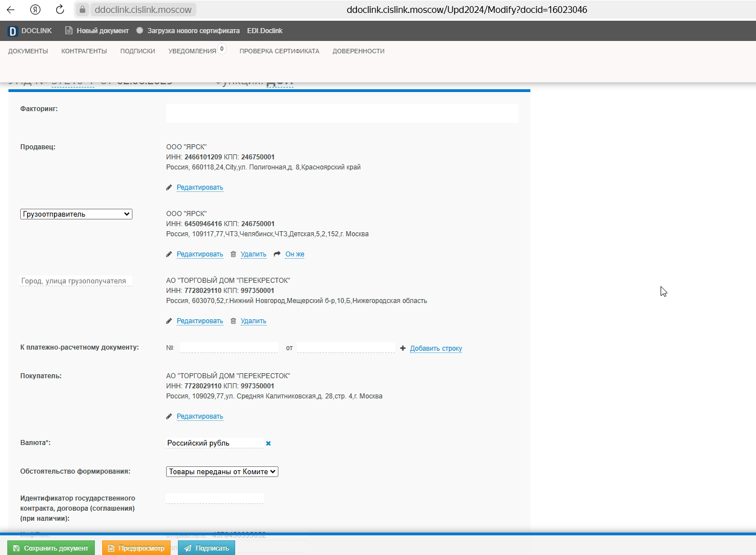Open the КОНТРАГЕНТЫ menu
This screenshot has width=756, height=555.
pos(84,51)
